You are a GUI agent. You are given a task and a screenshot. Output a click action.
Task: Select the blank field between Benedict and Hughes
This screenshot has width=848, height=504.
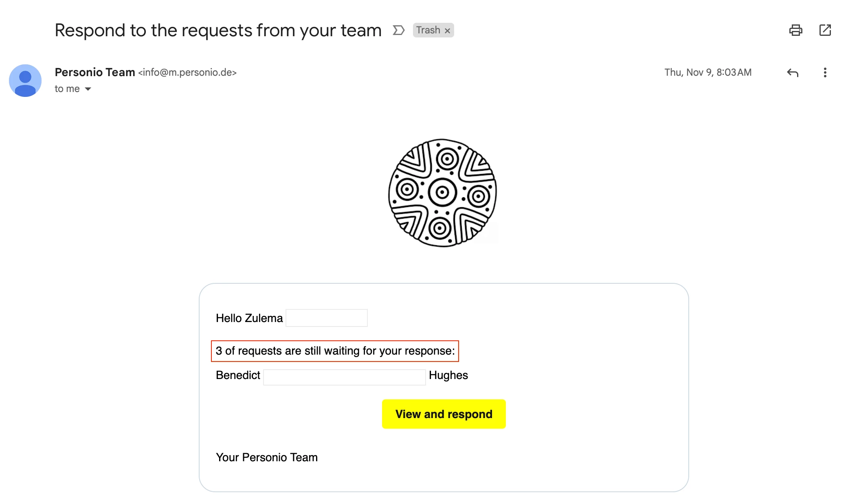point(345,377)
